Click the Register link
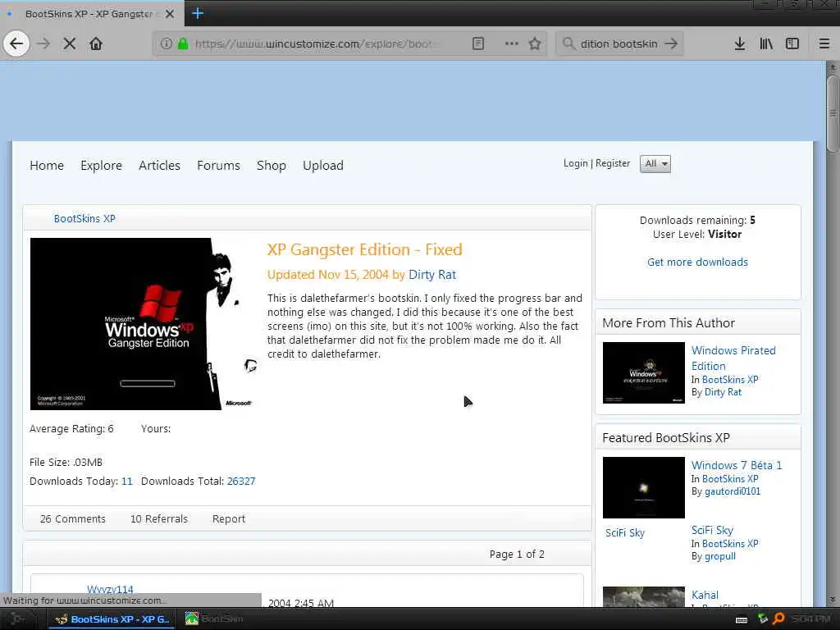The image size is (840, 630). tap(613, 163)
